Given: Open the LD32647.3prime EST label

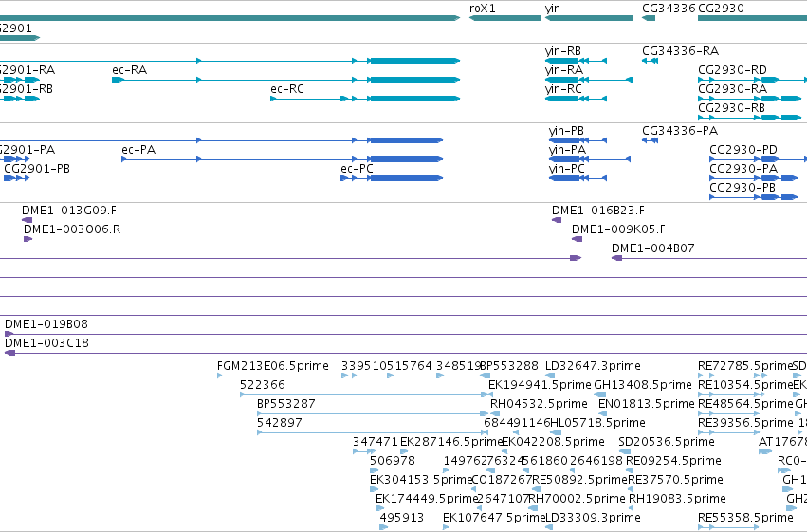Looking at the screenshot, I should pos(593,366).
